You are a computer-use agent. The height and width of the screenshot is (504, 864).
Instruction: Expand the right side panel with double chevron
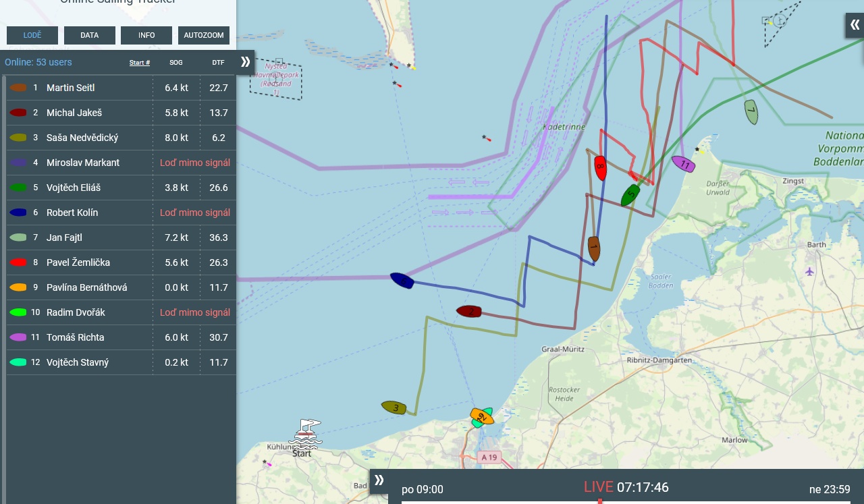pos(855,26)
